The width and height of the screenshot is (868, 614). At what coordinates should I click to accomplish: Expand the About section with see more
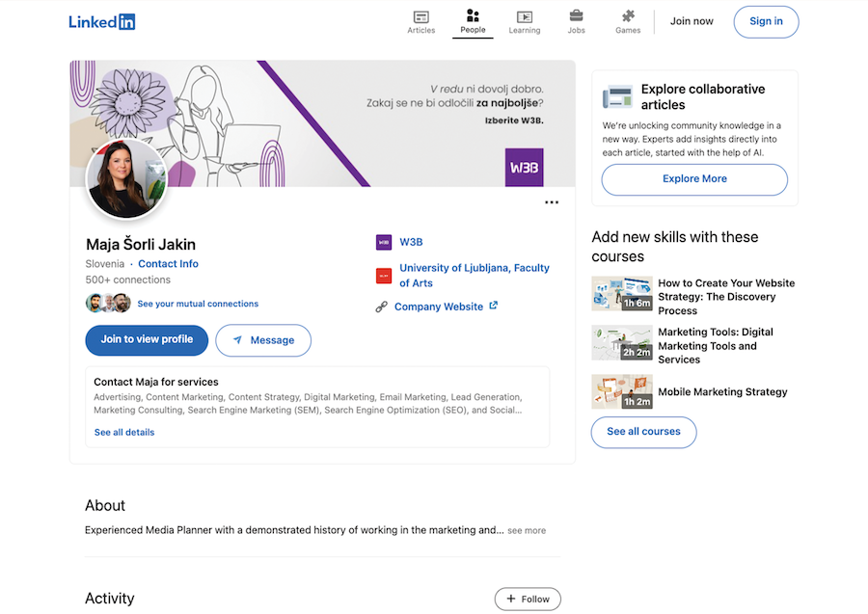click(527, 530)
